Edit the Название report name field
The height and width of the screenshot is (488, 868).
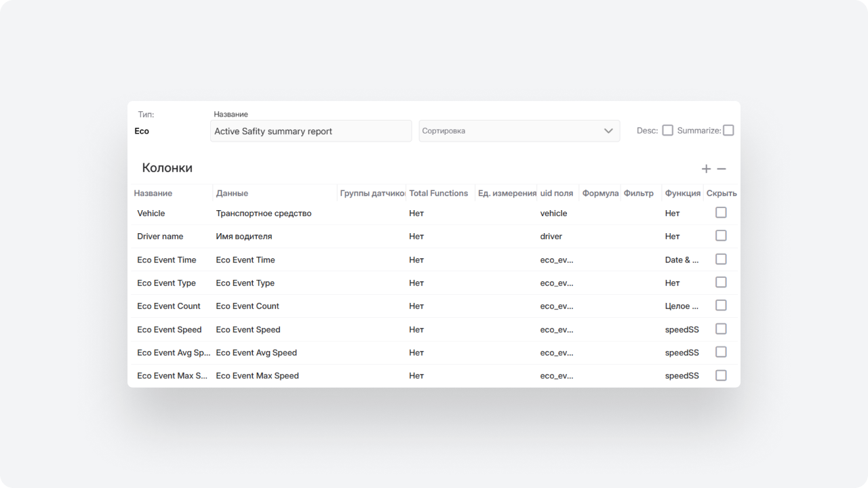pyautogui.click(x=311, y=131)
